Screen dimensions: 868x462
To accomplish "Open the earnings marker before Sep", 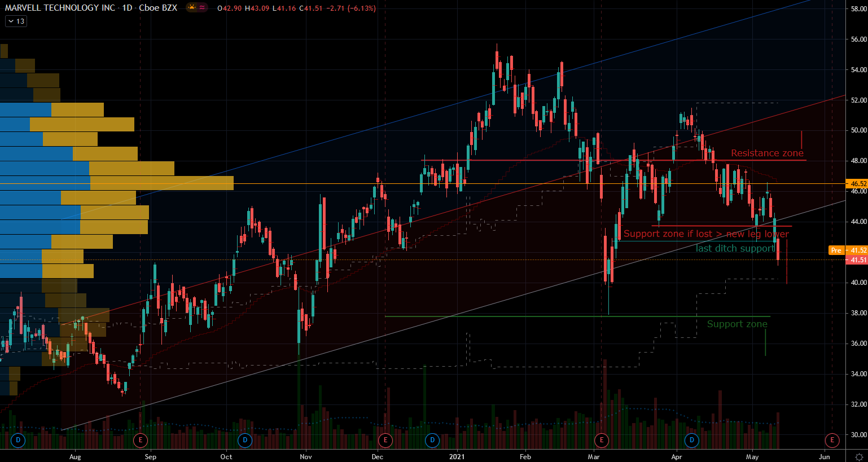I will [140, 440].
